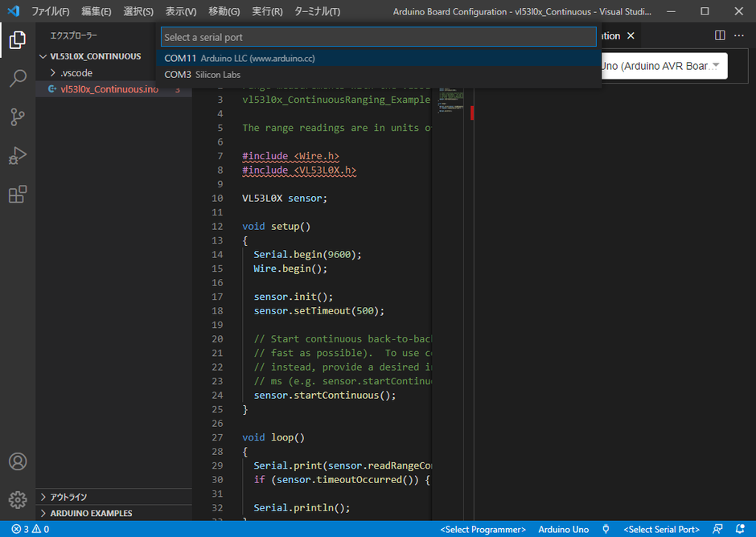Click the serial plug icon in status bar

coord(606,529)
